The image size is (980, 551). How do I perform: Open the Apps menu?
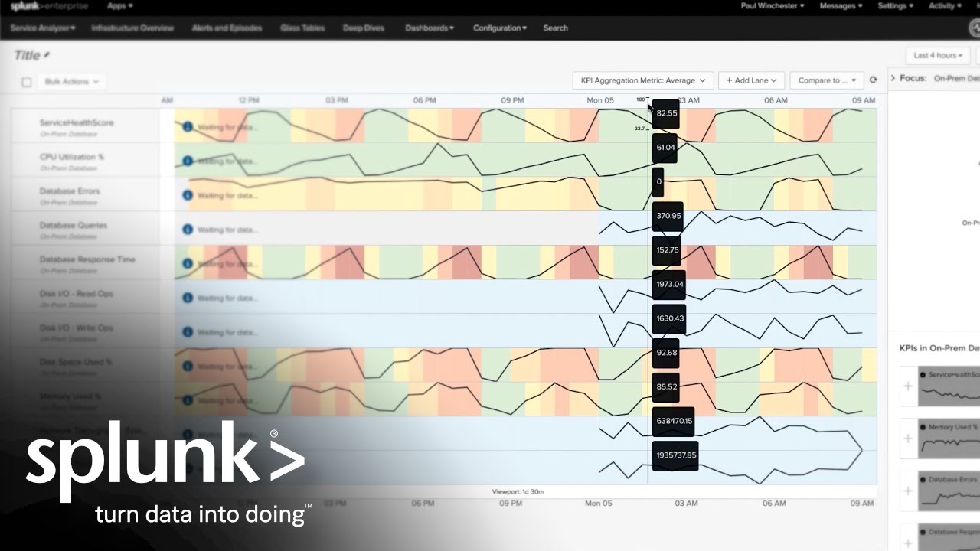pyautogui.click(x=120, y=6)
